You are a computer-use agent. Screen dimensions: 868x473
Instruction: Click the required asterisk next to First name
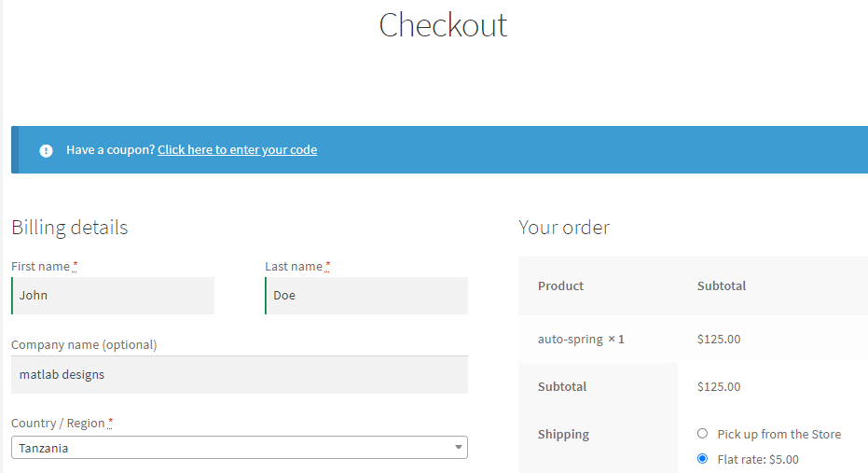coord(75,266)
